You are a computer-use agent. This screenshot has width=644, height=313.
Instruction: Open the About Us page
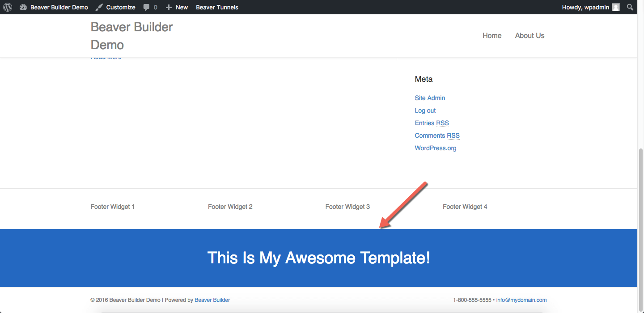pyautogui.click(x=530, y=35)
